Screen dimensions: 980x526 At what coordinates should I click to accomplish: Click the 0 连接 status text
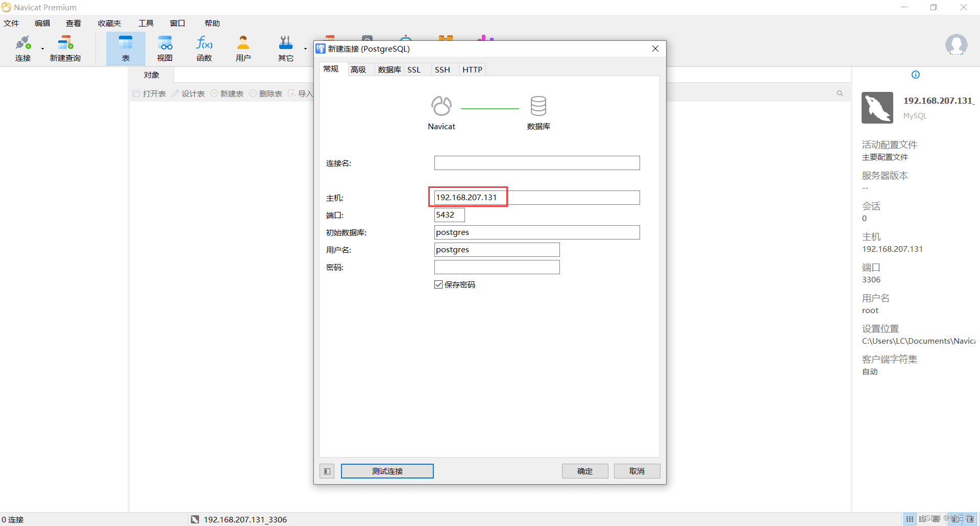point(13,519)
